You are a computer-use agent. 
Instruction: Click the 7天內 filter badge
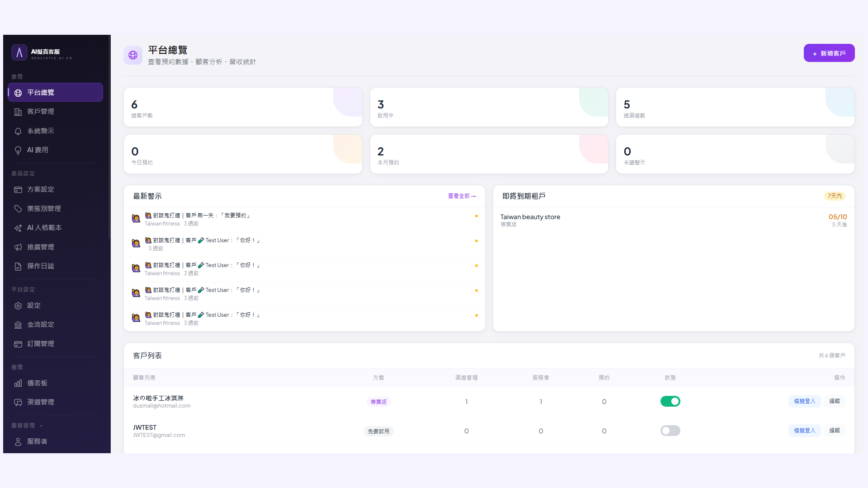pyautogui.click(x=835, y=196)
